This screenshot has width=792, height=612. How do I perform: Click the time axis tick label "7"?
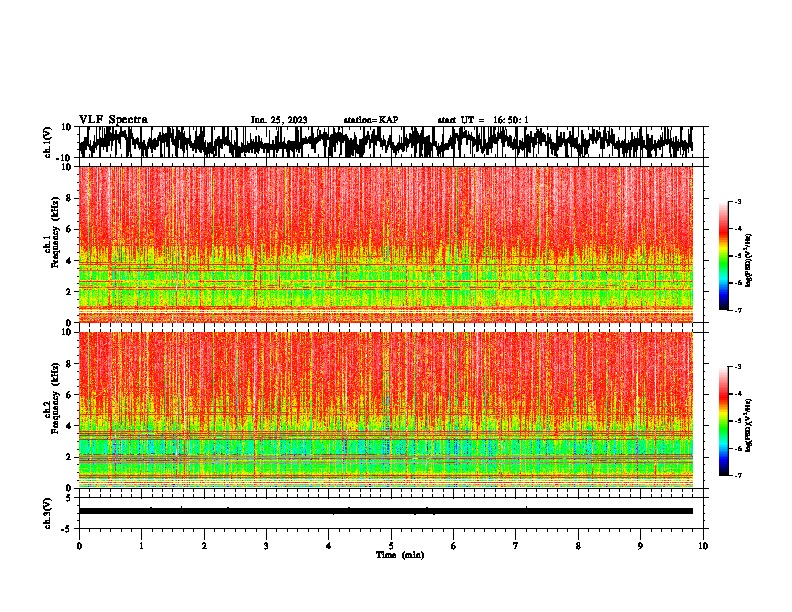[516, 546]
